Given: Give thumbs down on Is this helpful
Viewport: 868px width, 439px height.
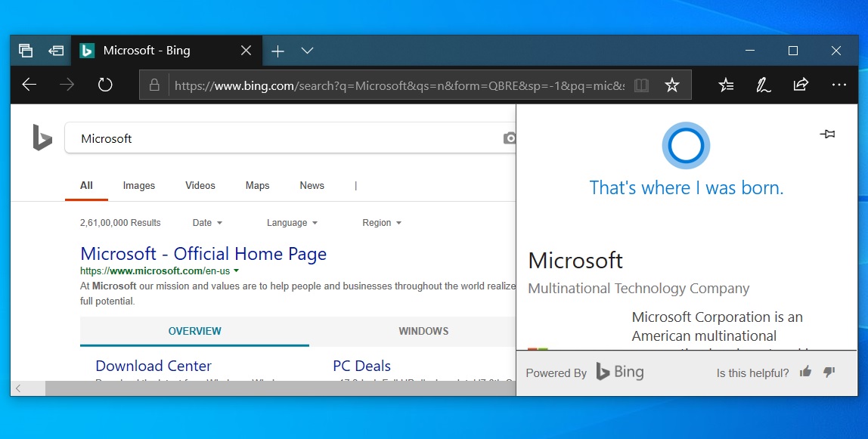Looking at the screenshot, I should [x=828, y=372].
